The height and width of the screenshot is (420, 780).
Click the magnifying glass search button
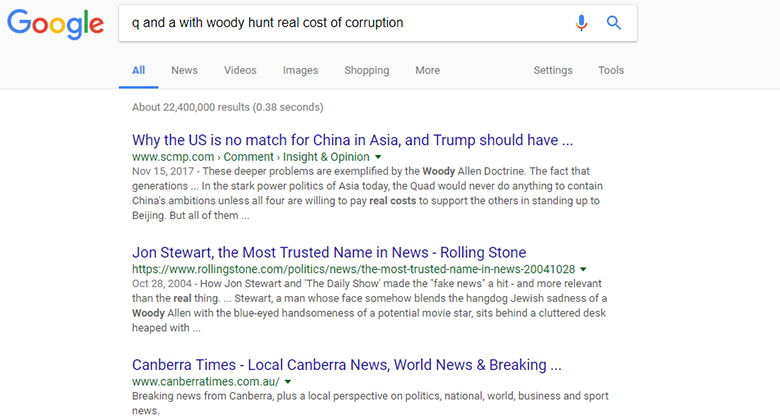pyautogui.click(x=614, y=23)
